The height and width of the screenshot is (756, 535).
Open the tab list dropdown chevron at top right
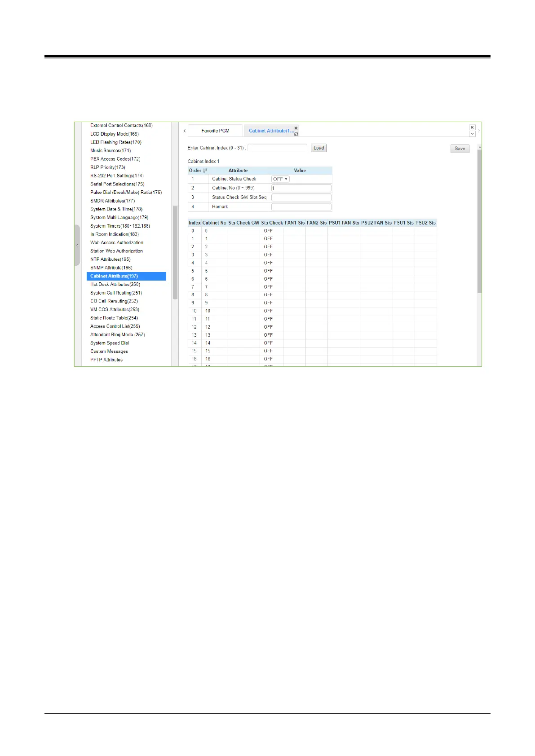472,134
